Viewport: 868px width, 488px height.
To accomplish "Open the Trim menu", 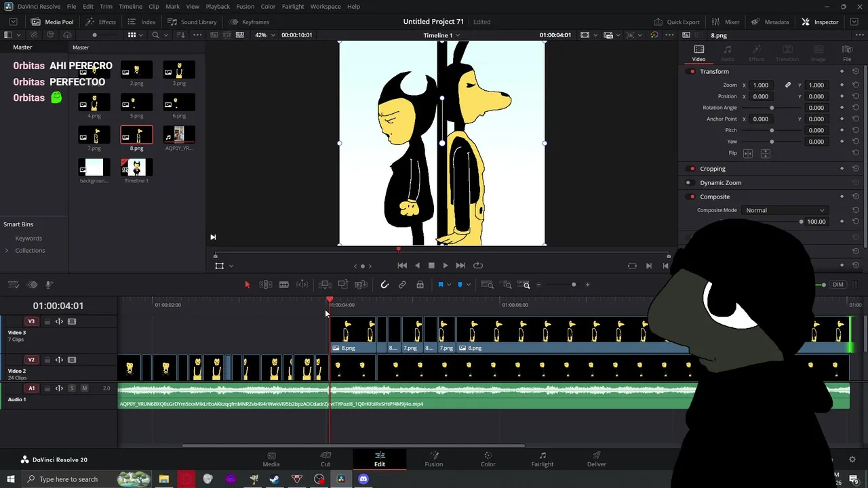I will click(x=106, y=7).
